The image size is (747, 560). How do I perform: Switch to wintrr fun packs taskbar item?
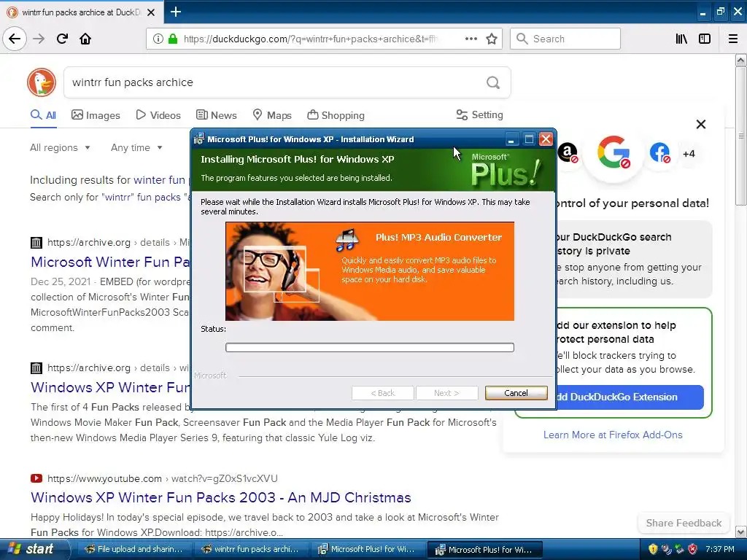(251, 549)
